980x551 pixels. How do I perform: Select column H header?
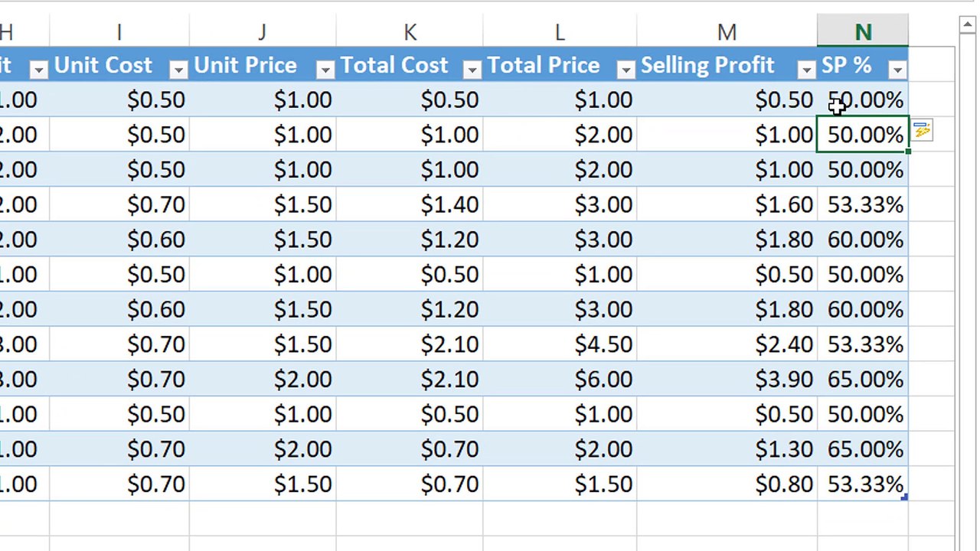23,32
